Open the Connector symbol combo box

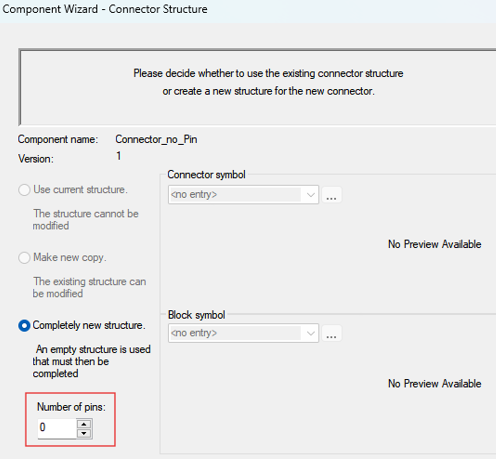(x=243, y=194)
